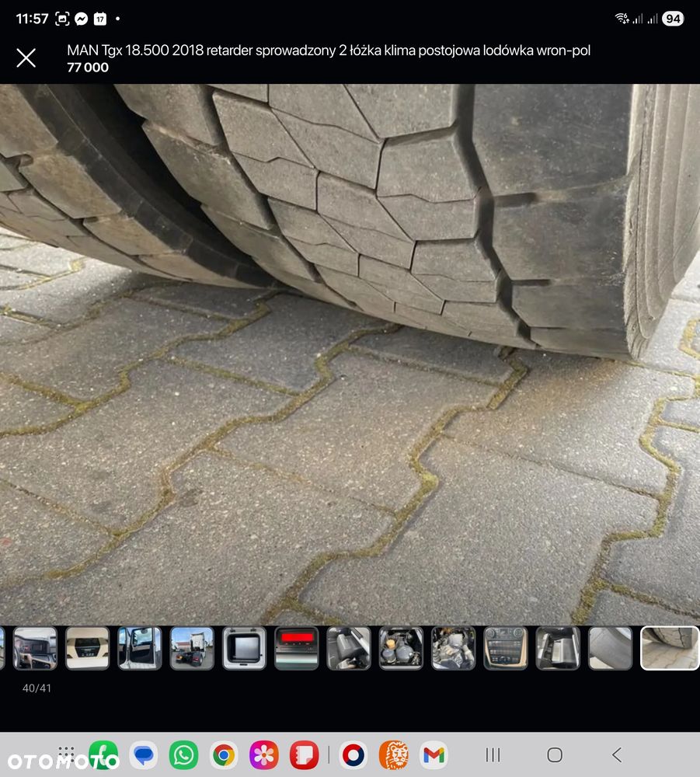Select the beige overhead console thumbnail

pos(87,648)
